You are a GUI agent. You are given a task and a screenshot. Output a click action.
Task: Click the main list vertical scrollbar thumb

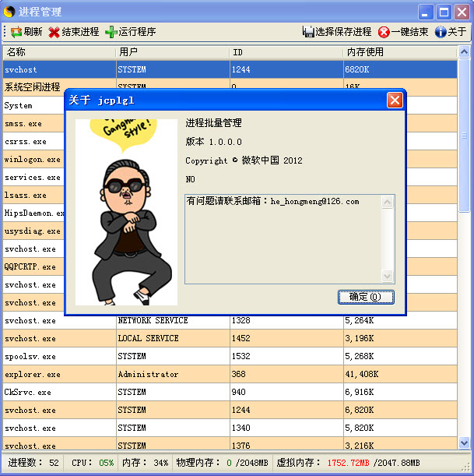pos(465,136)
